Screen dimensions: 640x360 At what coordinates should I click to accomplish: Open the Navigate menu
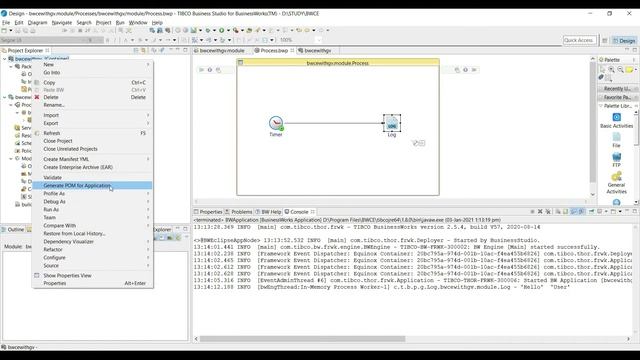point(62,22)
